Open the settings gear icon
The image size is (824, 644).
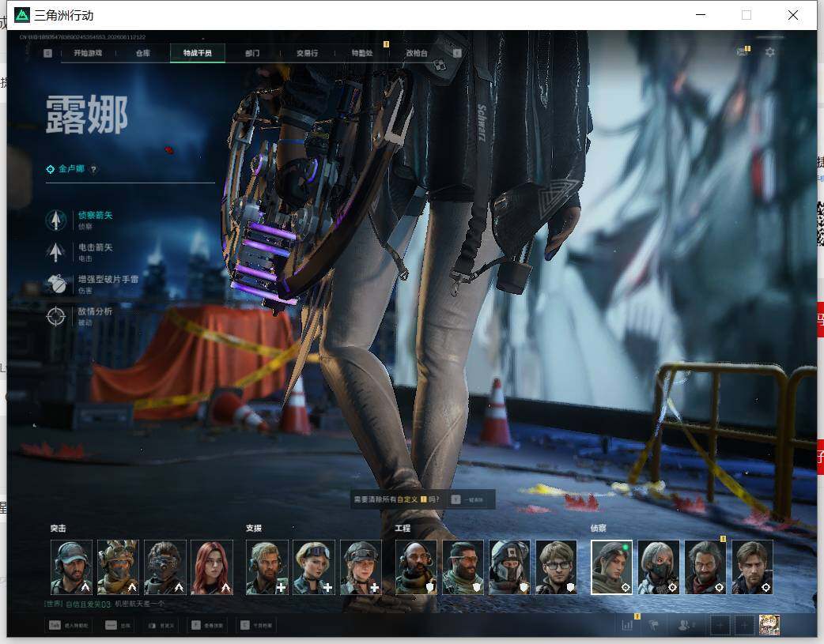[770, 52]
